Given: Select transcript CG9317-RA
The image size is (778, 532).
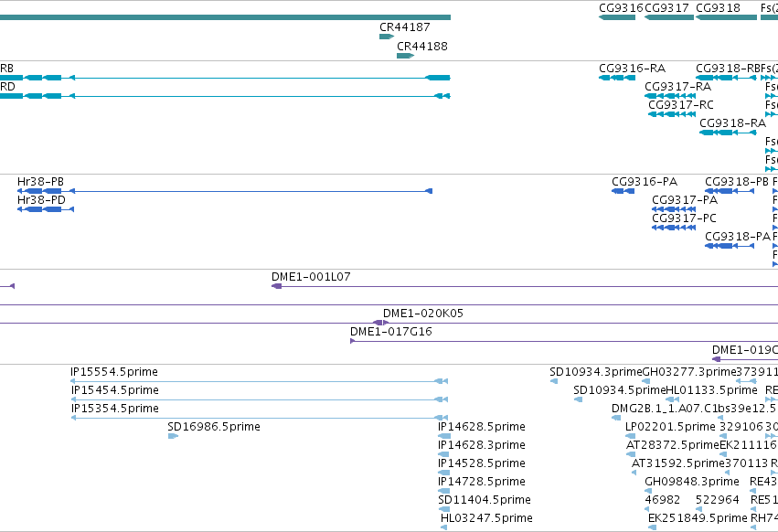Looking at the screenshot, I should [677, 87].
